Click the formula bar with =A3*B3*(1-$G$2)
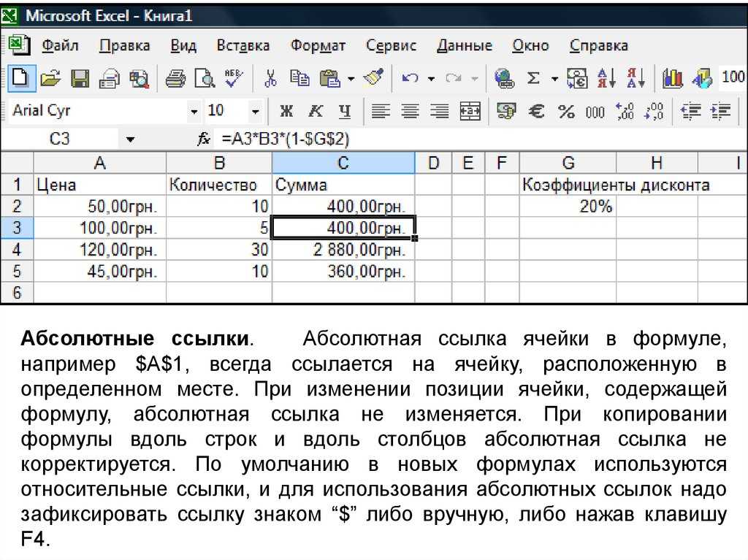Screen dimensions: 748x560 click(482, 139)
